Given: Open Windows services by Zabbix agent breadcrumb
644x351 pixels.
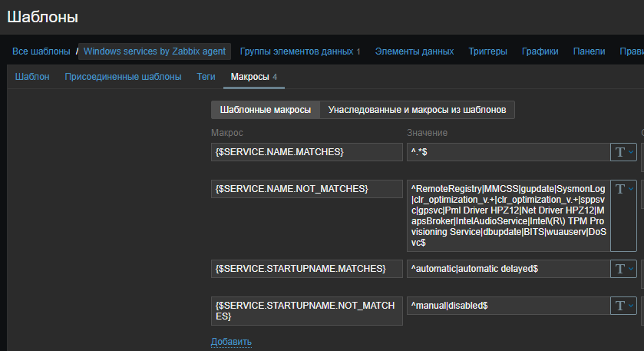Looking at the screenshot, I should click(154, 51).
